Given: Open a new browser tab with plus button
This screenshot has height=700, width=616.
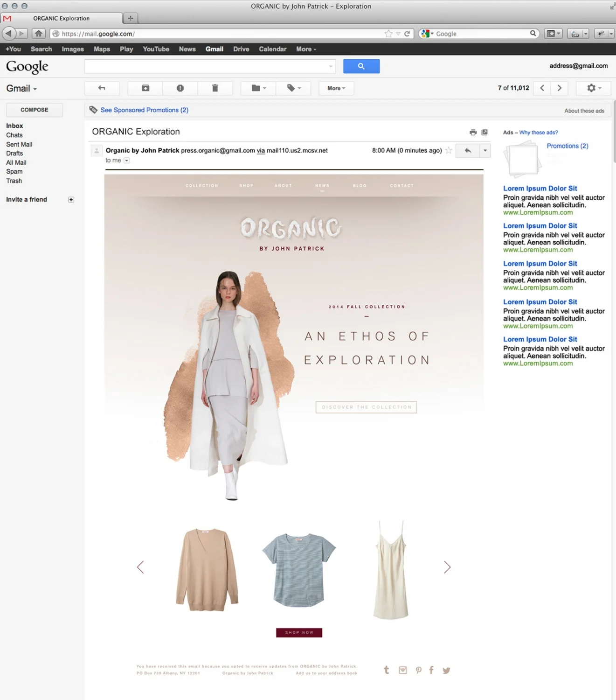Looking at the screenshot, I should [x=131, y=18].
